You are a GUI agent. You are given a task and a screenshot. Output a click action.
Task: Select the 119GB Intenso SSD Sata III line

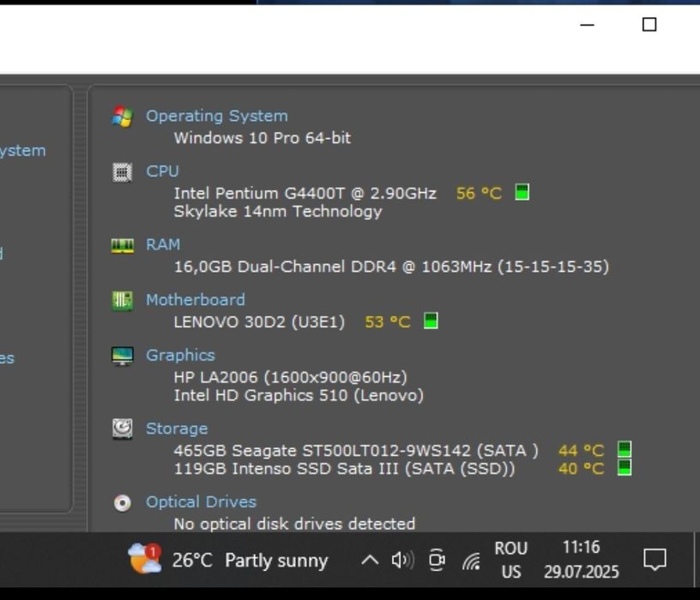[x=344, y=469]
